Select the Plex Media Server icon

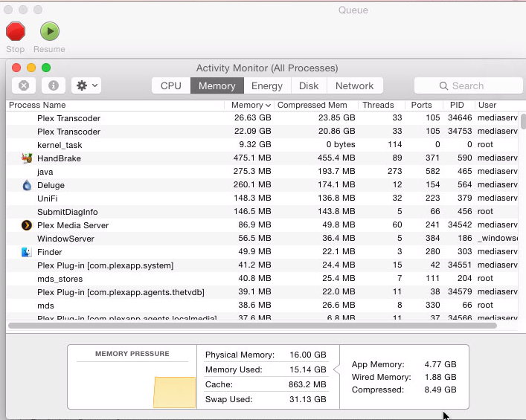(x=27, y=225)
